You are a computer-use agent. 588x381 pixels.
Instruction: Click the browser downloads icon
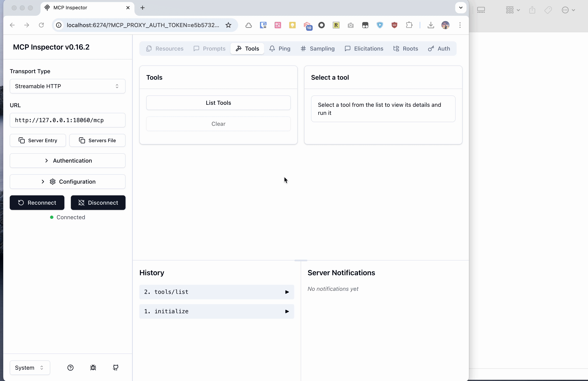pyautogui.click(x=431, y=25)
